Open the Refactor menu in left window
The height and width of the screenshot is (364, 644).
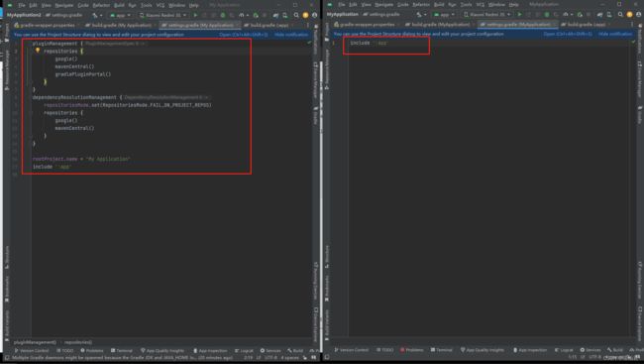101,5
